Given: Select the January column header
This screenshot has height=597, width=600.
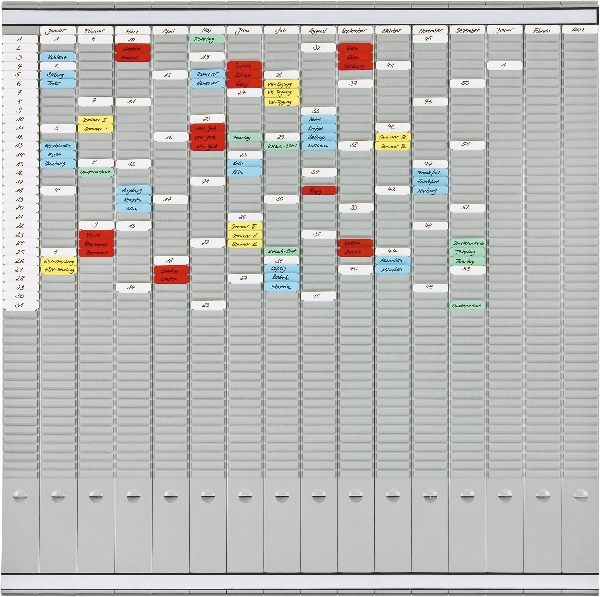Looking at the screenshot, I should click(58, 31).
